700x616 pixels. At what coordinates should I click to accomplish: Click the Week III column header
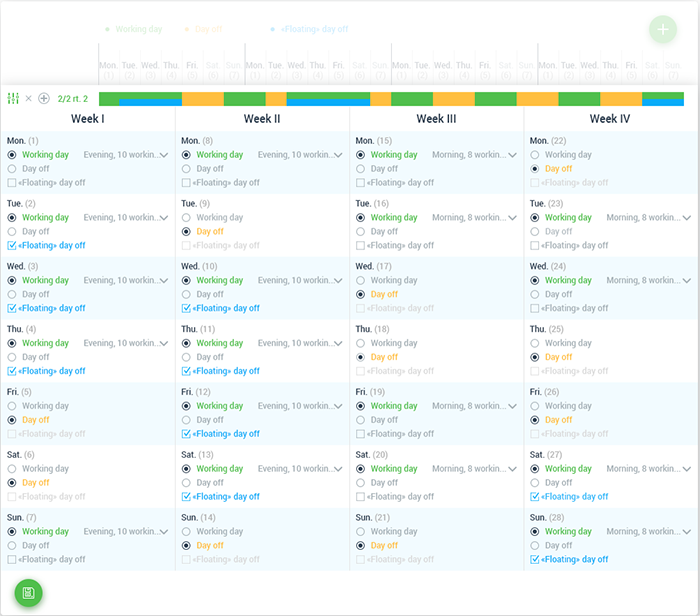click(x=436, y=119)
